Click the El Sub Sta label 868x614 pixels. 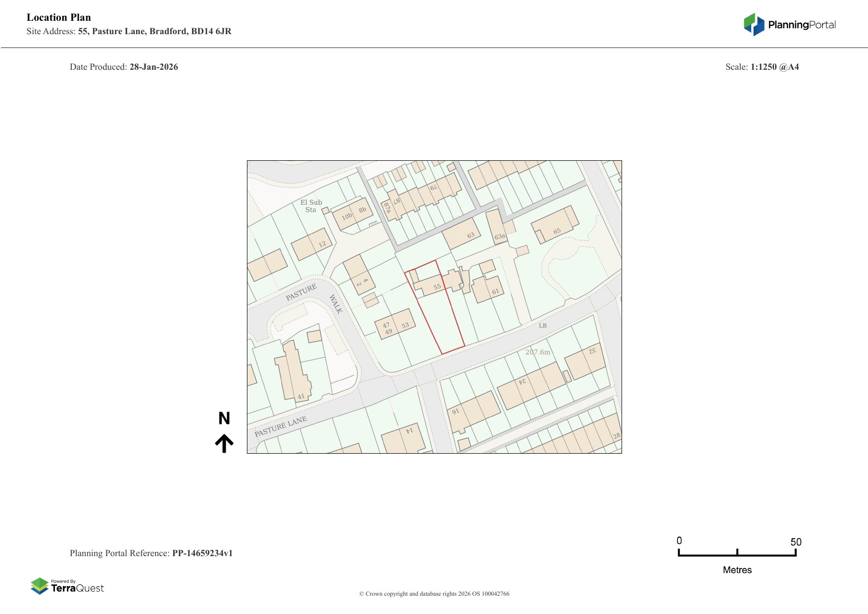(x=311, y=206)
